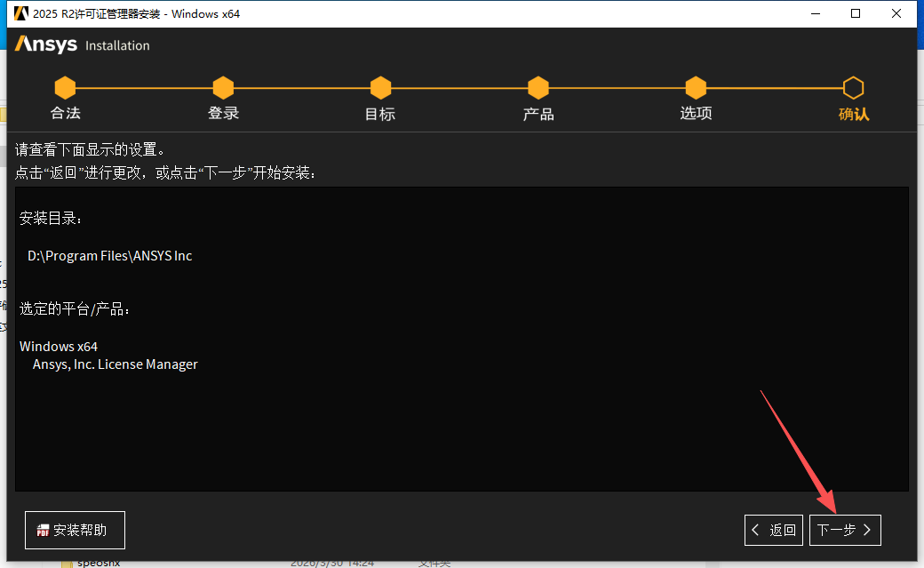Click the 登录 step hexagon icon

coord(222,88)
